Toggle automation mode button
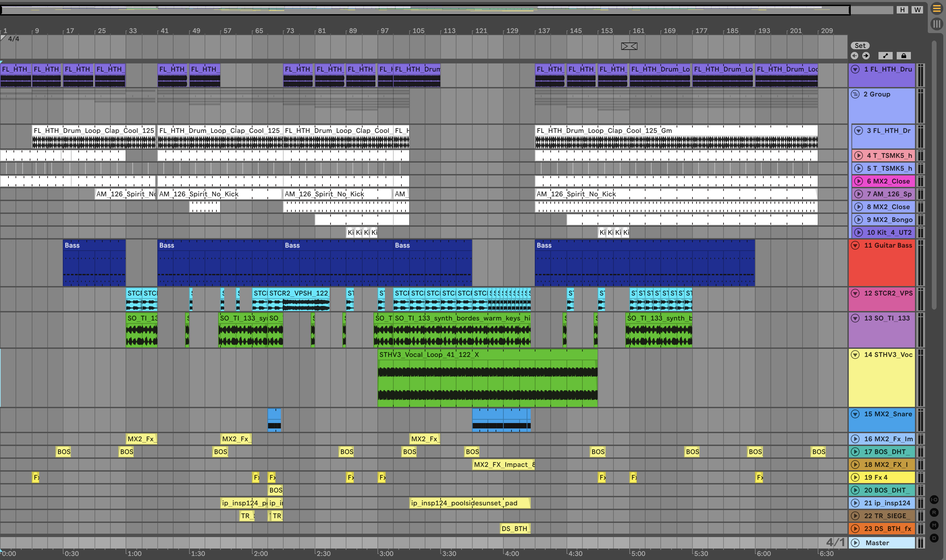The image size is (946, 560). (x=885, y=56)
